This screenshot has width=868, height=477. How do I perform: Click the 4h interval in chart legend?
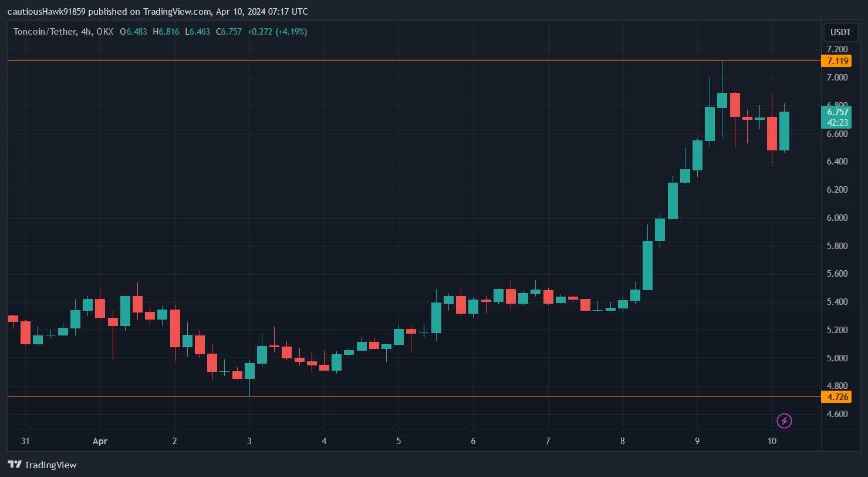point(86,32)
